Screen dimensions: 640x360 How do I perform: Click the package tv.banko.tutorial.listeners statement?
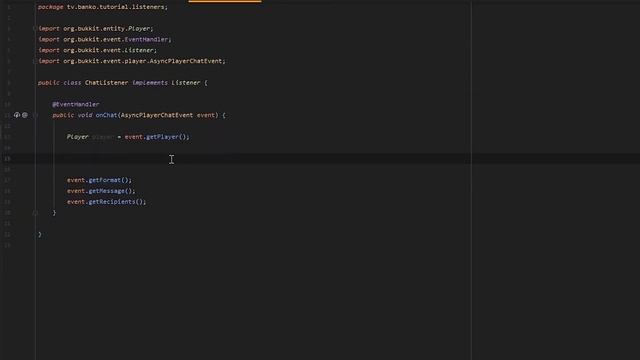tap(102, 7)
